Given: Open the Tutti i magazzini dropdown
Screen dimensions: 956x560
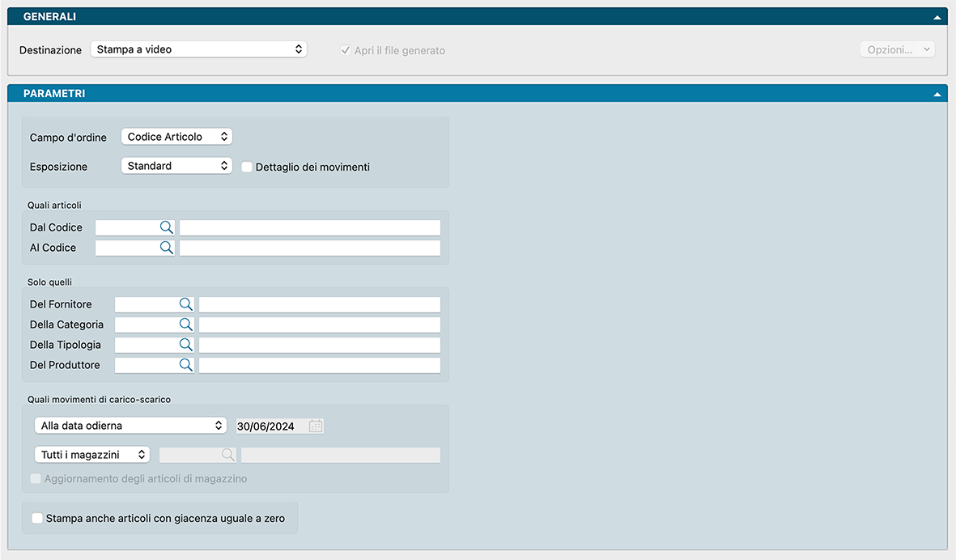Looking at the screenshot, I should pyautogui.click(x=92, y=455).
